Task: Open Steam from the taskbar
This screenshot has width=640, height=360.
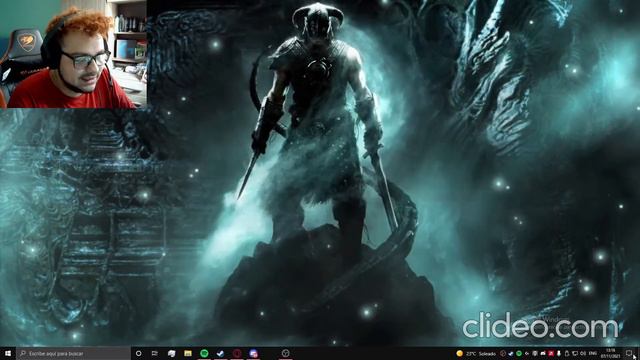Action: pyautogui.click(x=220, y=353)
